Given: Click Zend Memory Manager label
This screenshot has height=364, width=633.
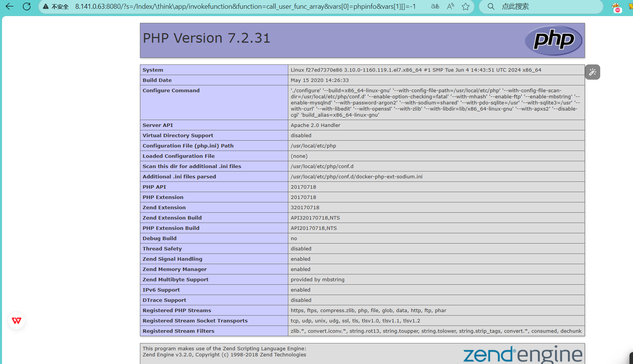Looking at the screenshot, I should (x=175, y=269).
